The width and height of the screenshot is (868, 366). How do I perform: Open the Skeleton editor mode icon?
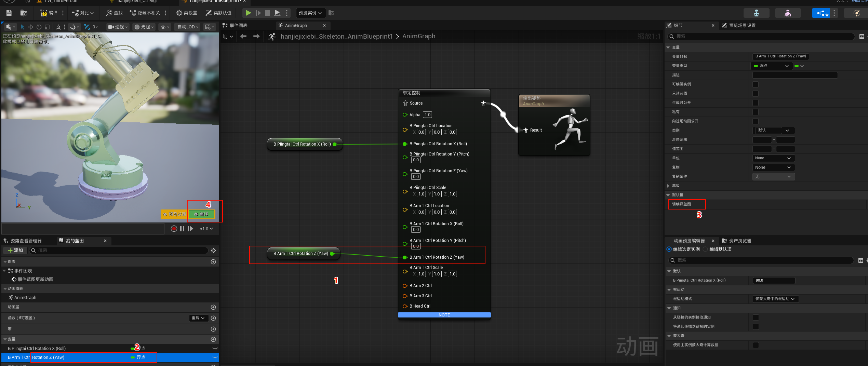pyautogui.click(x=757, y=13)
